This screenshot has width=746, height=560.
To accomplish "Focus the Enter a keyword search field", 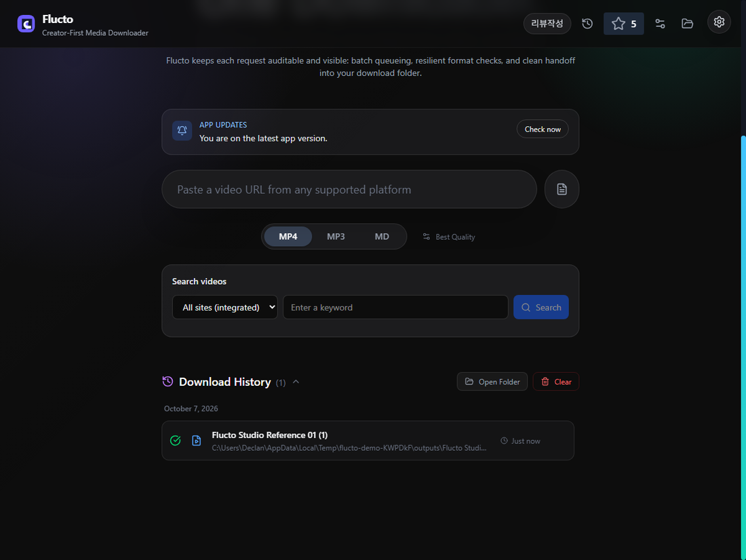I will point(395,307).
